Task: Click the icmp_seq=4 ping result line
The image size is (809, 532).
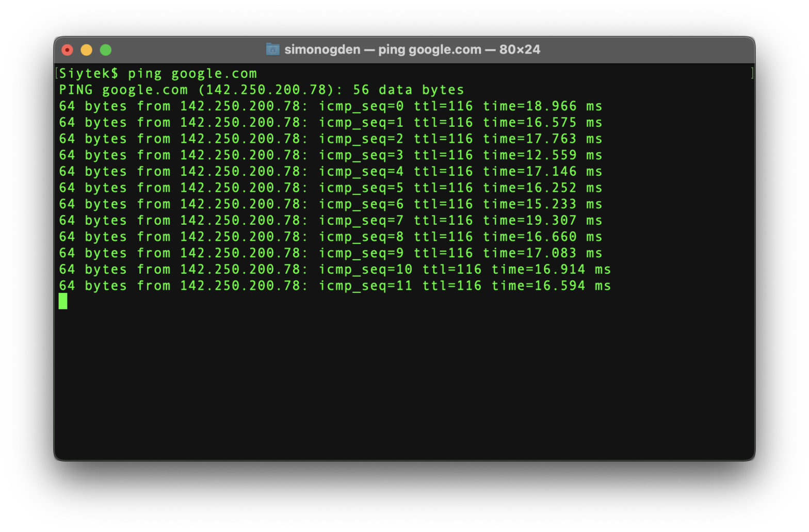Action: [330, 172]
